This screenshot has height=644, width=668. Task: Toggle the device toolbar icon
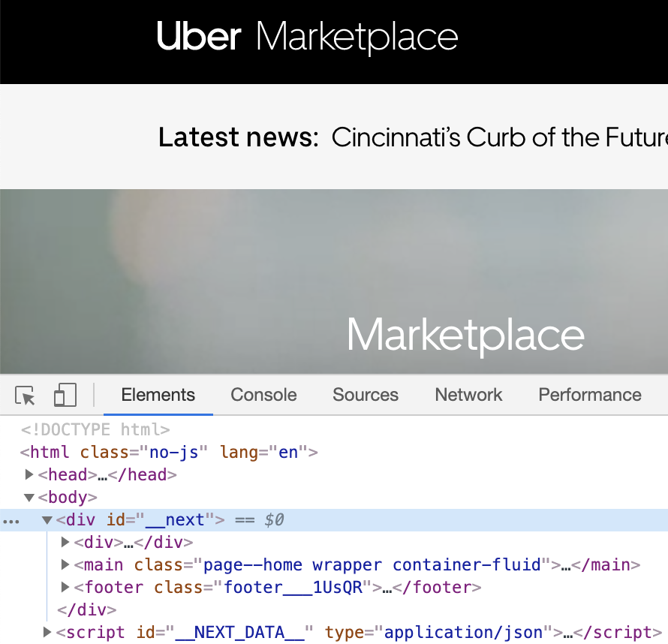pyautogui.click(x=65, y=395)
